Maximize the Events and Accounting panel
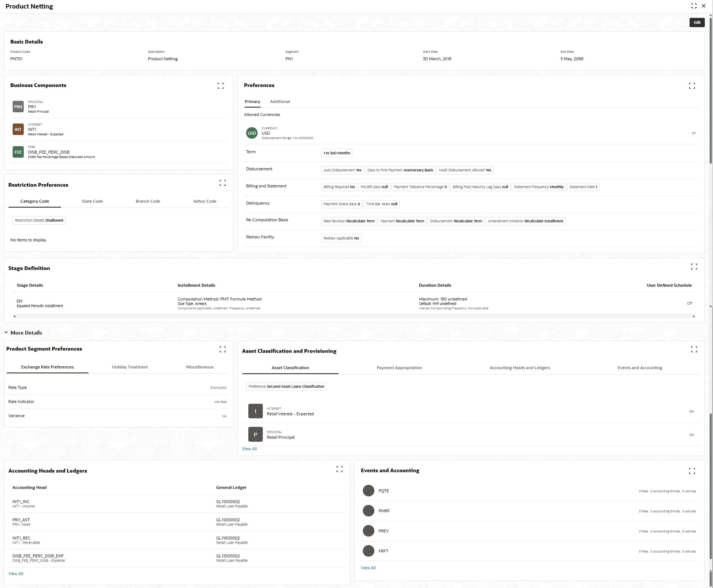 click(x=692, y=471)
